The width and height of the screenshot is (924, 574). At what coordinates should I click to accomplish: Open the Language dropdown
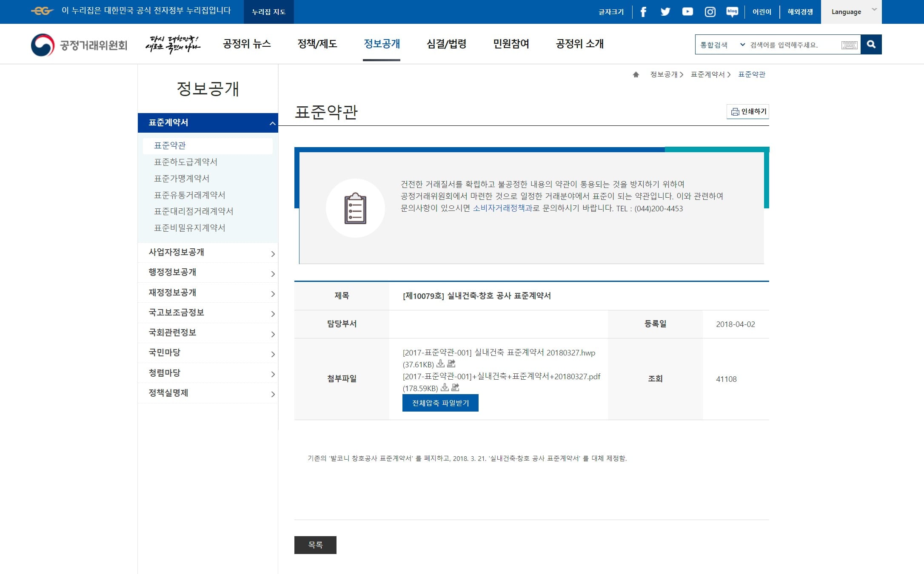tap(851, 12)
